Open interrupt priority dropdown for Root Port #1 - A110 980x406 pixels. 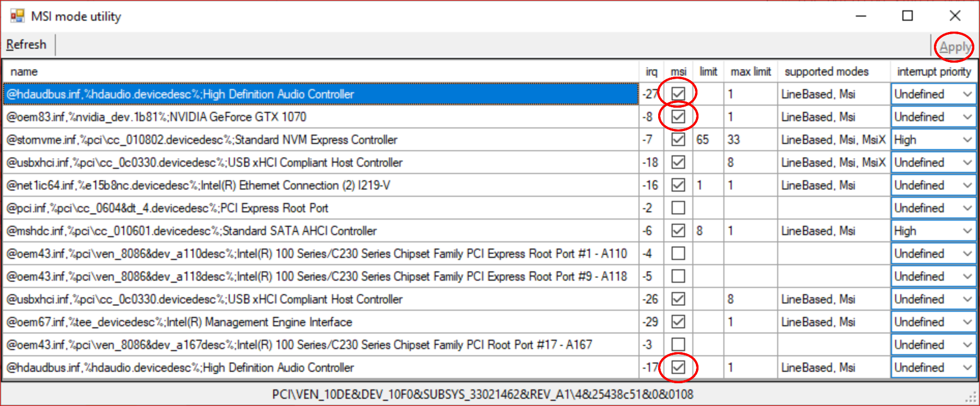point(933,254)
